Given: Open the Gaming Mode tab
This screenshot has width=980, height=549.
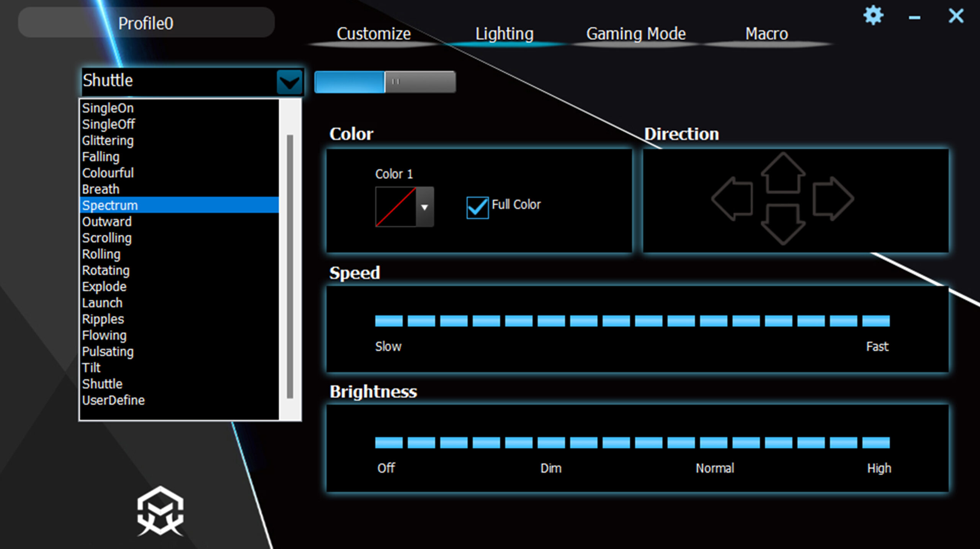Looking at the screenshot, I should [x=636, y=34].
